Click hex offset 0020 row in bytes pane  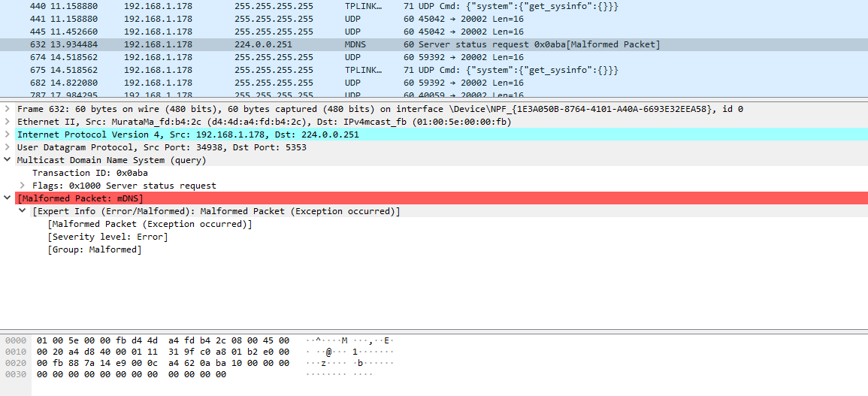16,363
